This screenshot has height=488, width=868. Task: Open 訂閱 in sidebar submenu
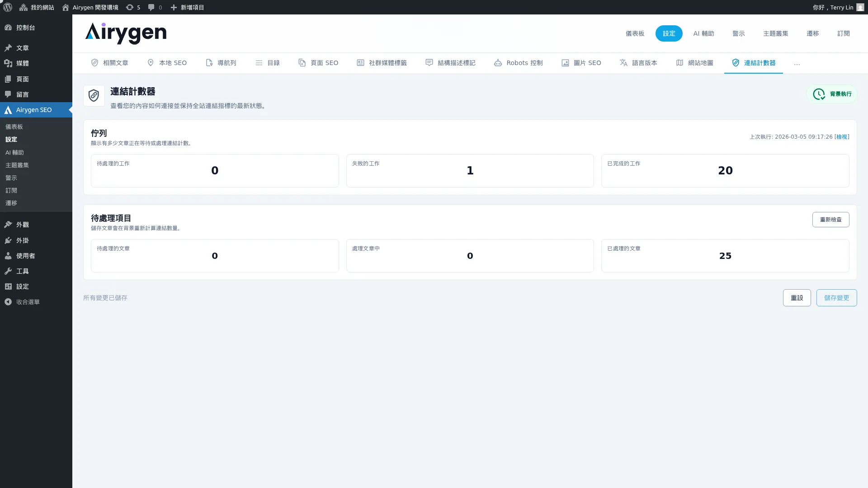[x=11, y=191]
